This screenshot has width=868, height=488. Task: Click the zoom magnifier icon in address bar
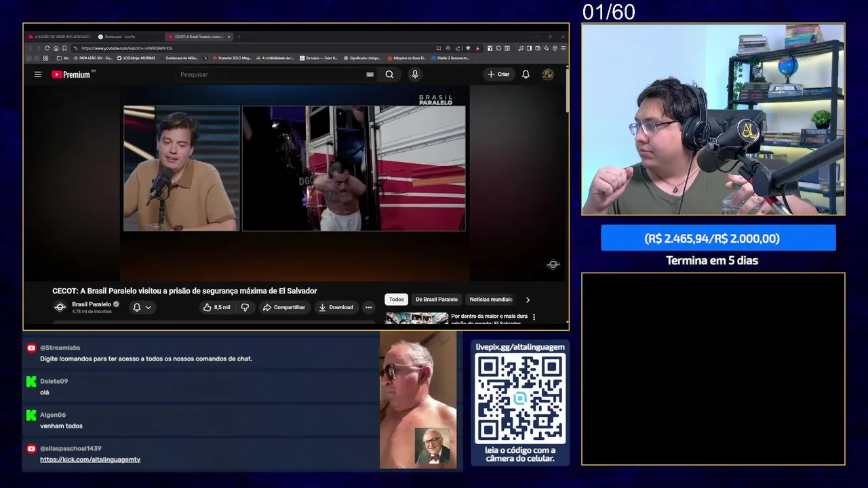point(448,48)
